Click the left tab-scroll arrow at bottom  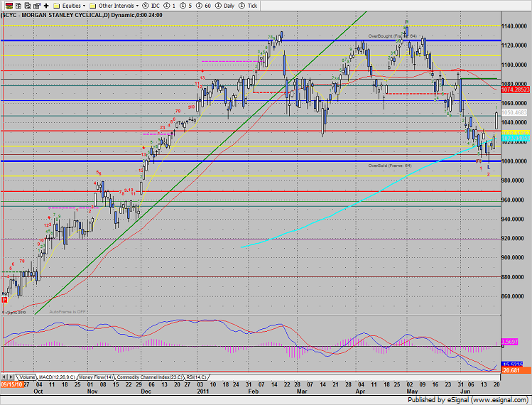4,377
